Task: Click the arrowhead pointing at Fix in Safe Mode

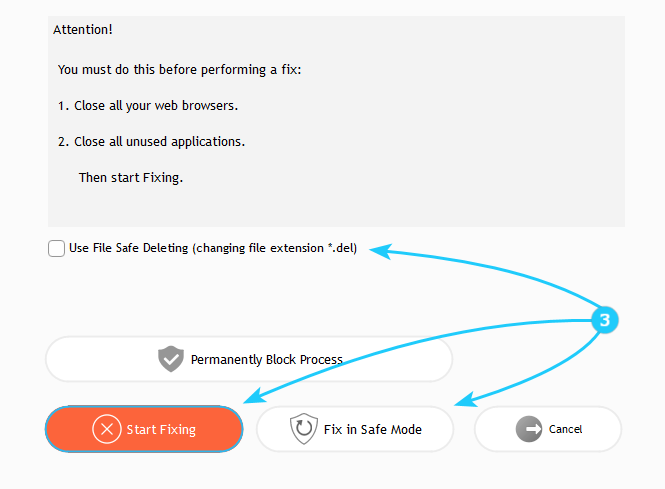Action: click(x=460, y=403)
